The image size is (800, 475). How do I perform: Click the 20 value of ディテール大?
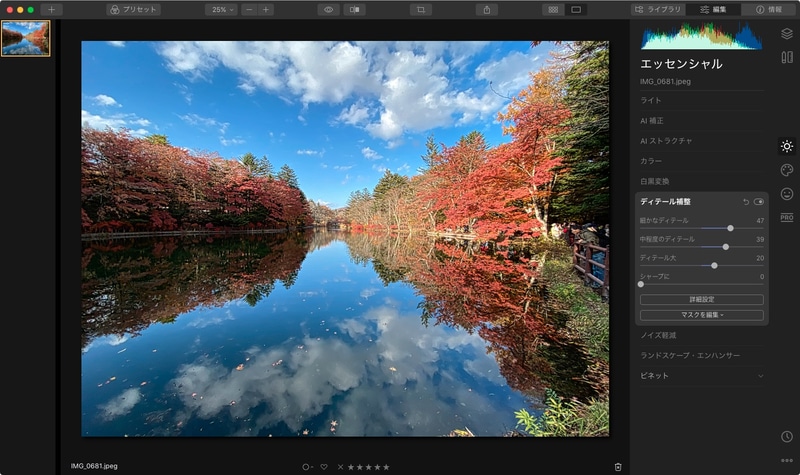[x=760, y=258]
